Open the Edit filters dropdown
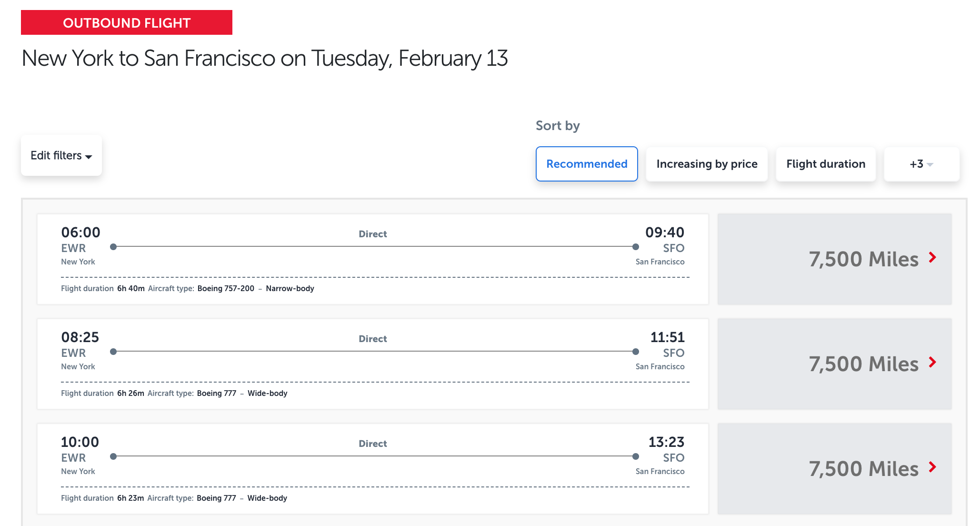980x526 pixels. [x=61, y=156]
